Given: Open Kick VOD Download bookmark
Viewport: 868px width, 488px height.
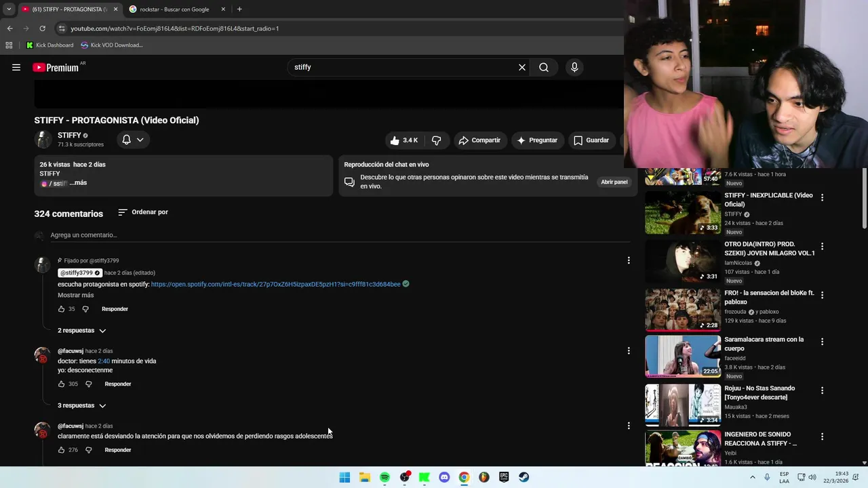Looking at the screenshot, I should point(112,45).
